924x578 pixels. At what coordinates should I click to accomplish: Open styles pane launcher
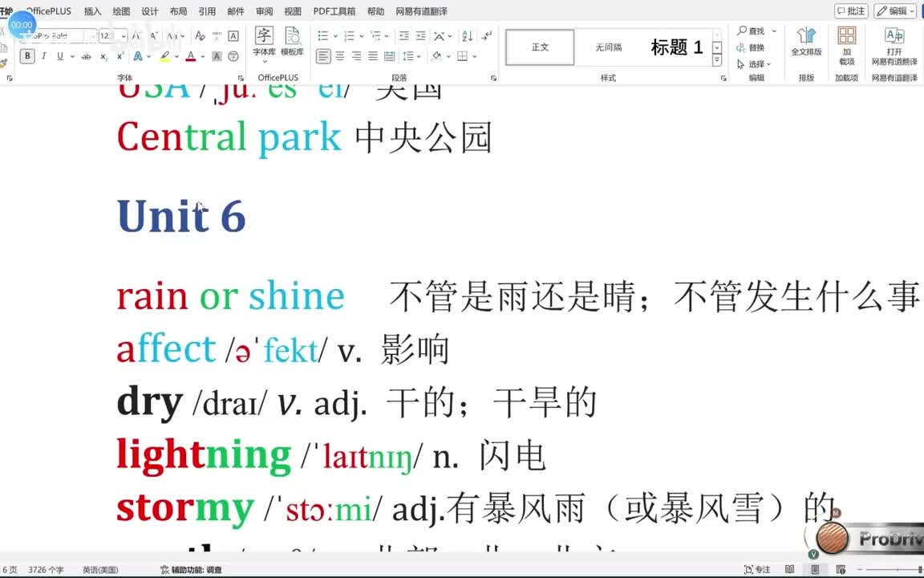point(723,78)
